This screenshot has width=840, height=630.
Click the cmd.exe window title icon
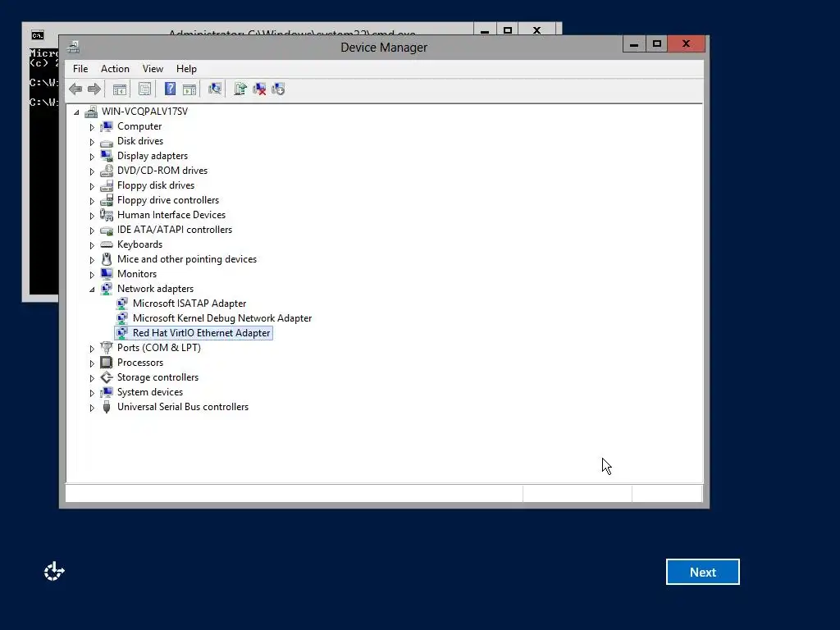pyautogui.click(x=37, y=35)
